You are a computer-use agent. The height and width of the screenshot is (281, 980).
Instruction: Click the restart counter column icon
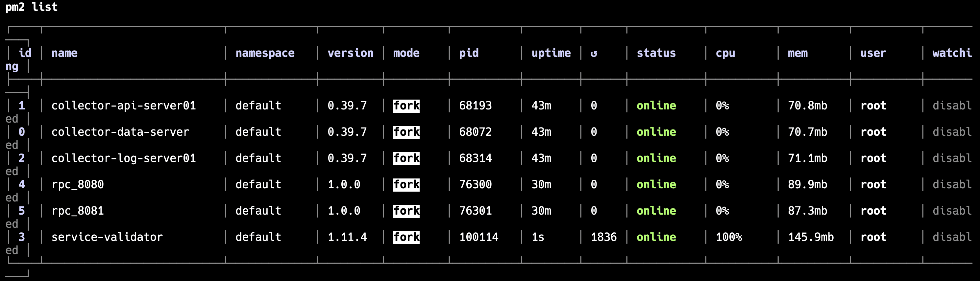tap(594, 53)
